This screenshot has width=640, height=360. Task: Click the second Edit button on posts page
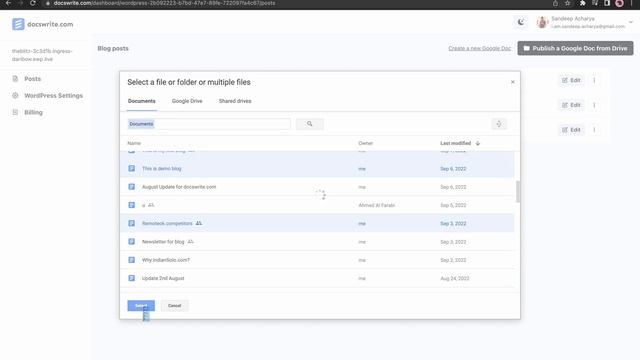[x=571, y=105]
